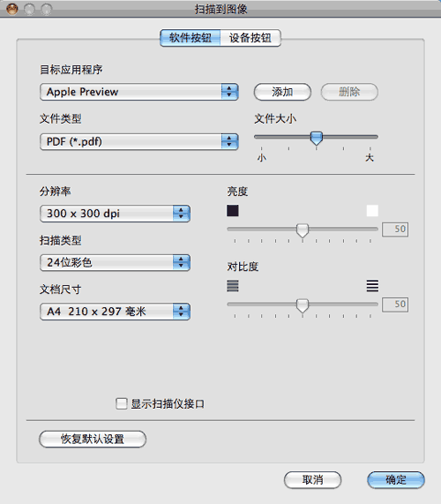Click the white brightness square icon
Image resolution: width=441 pixels, height=504 pixels.
(x=372, y=211)
